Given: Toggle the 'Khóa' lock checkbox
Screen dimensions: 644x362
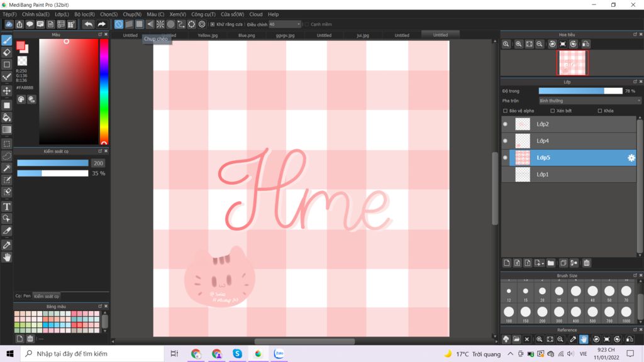Looking at the screenshot, I should pyautogui.click(x=599, y=111).
